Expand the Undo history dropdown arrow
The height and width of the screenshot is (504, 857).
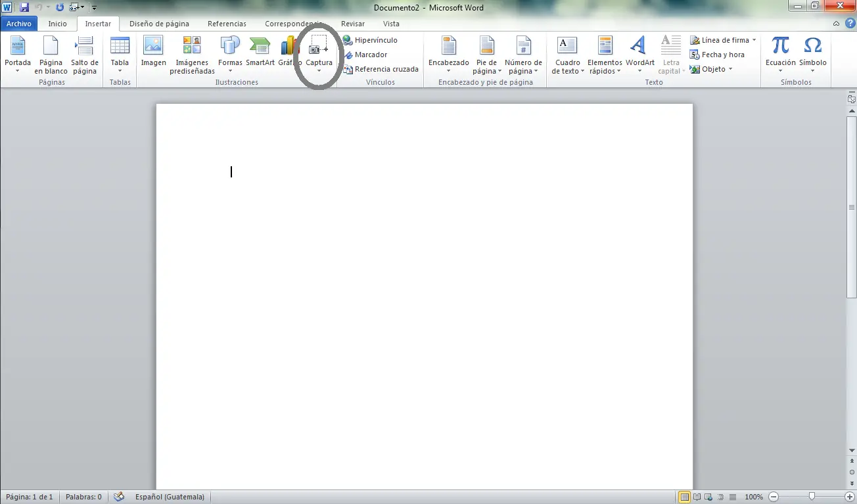[48, 8]
